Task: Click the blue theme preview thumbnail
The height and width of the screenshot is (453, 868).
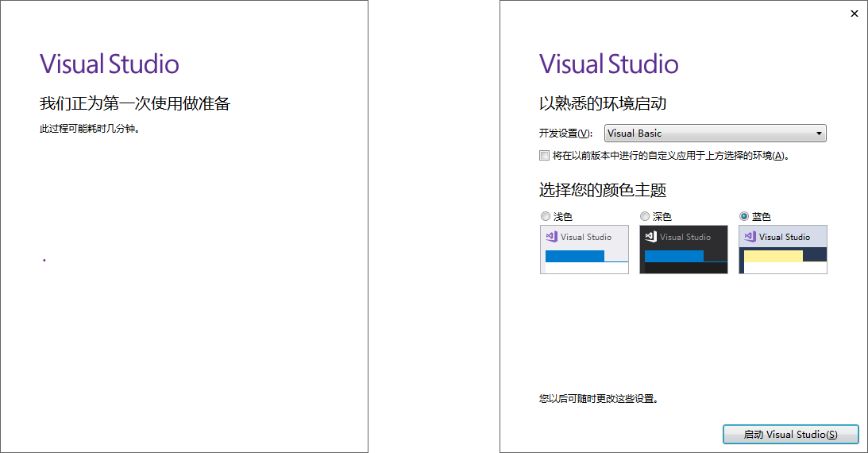Action: pyautogui.click(x=783, y=250)
